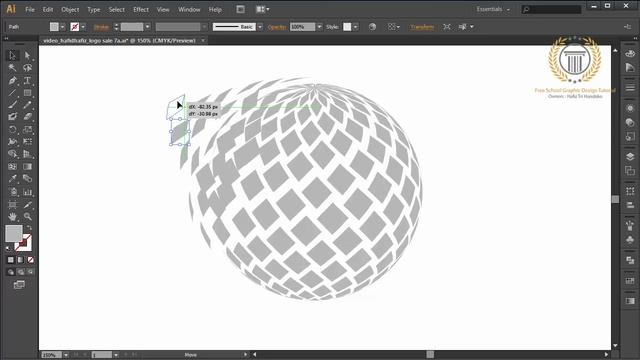This screenshot has height=360, width=640.
Task: Open the Type menu
Action: coord(93,9)
